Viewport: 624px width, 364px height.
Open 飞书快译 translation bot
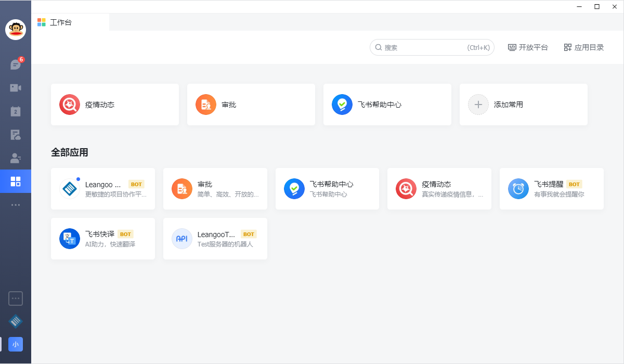[103, 239]
